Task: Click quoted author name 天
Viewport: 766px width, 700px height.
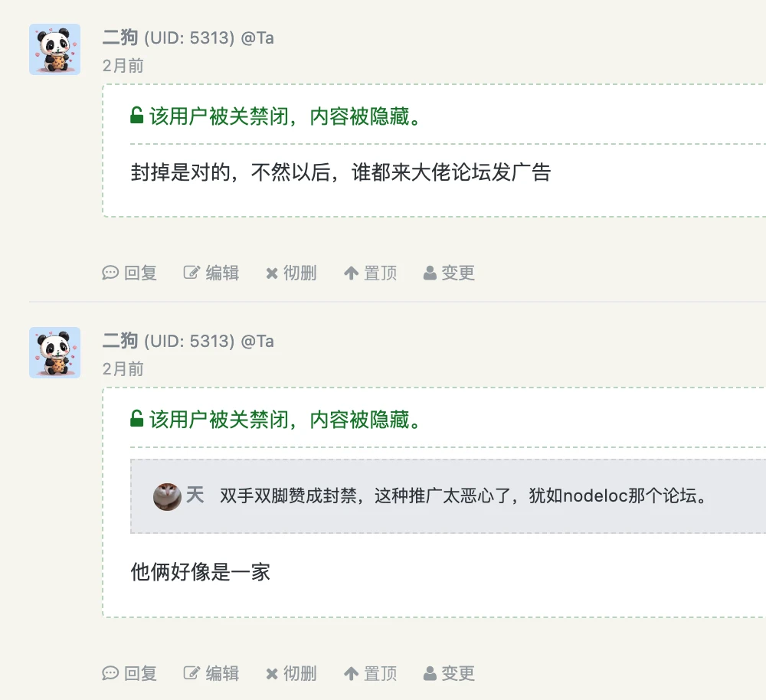Action: (x=195, y=496)
